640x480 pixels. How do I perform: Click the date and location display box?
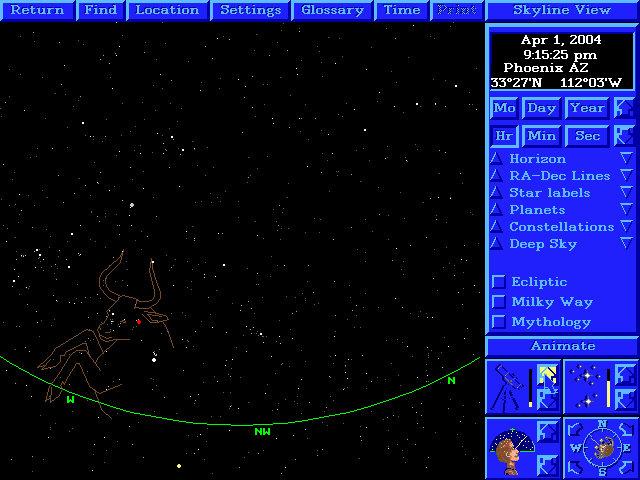562,61
